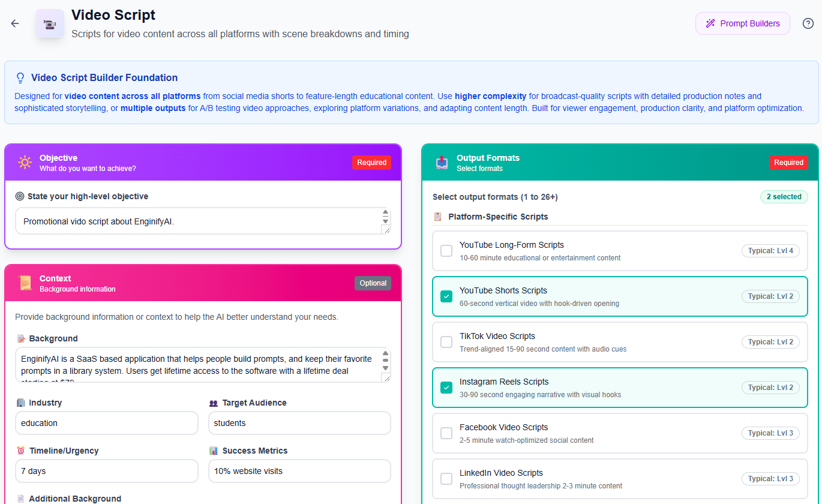Click the video camera icon beside title
822x504 pixels.
tap(50, 24)
